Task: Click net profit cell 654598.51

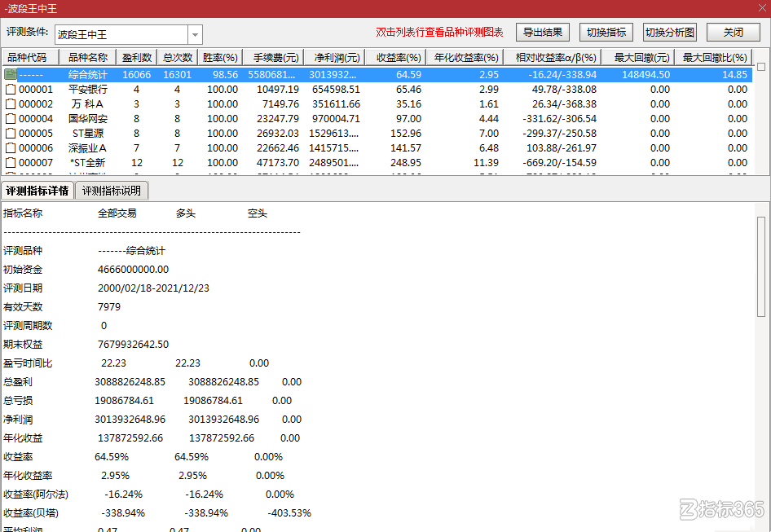Action: point(336,90)
